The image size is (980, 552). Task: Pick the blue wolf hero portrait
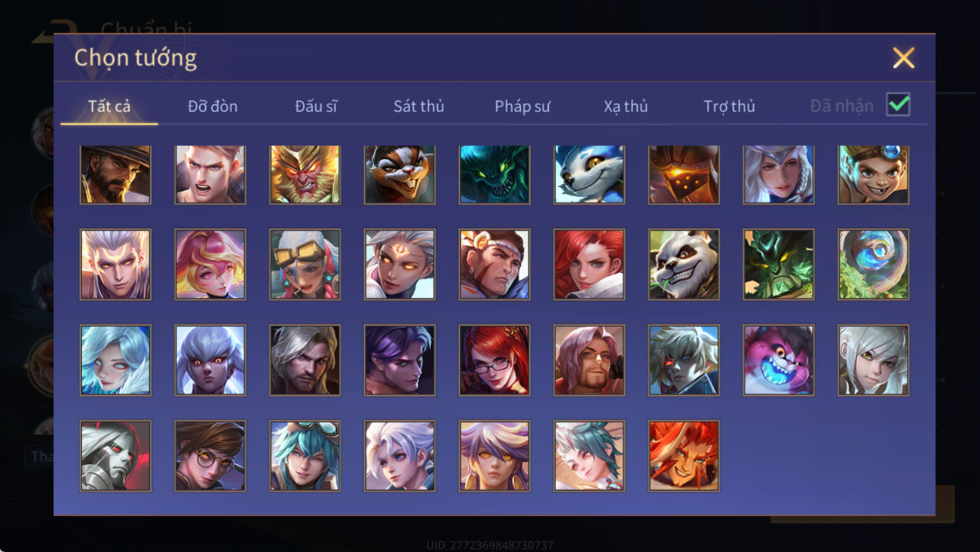tap(589, 174)
